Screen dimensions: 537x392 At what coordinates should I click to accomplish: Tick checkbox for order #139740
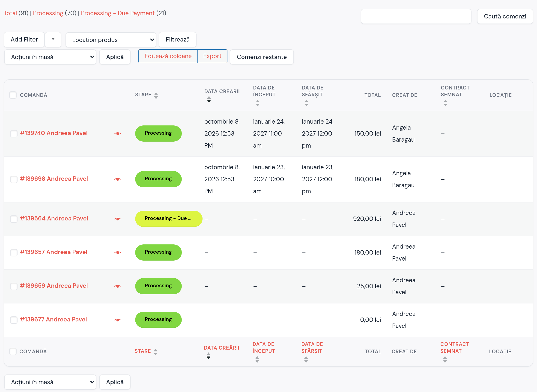pos(14,134)
